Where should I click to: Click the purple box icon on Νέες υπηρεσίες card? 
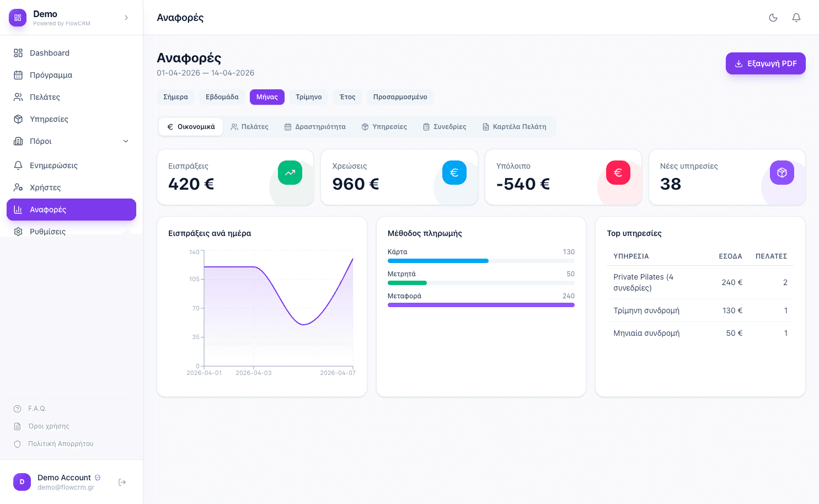[x=782, y=173]
